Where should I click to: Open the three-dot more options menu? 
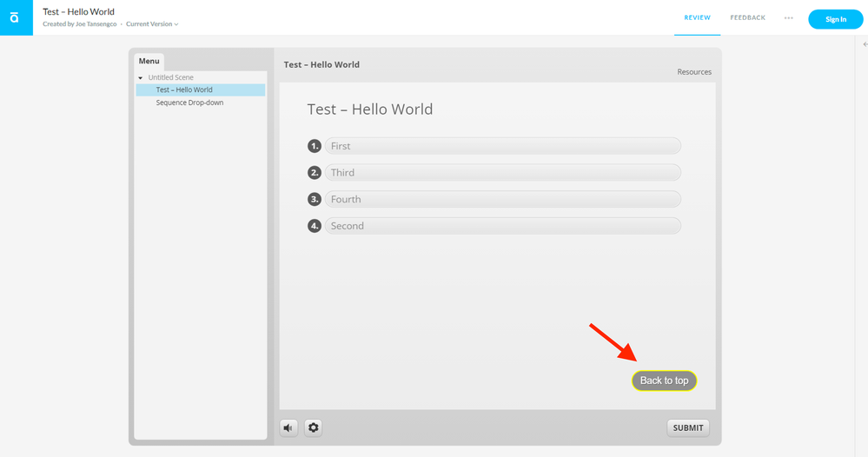point(788,18)
